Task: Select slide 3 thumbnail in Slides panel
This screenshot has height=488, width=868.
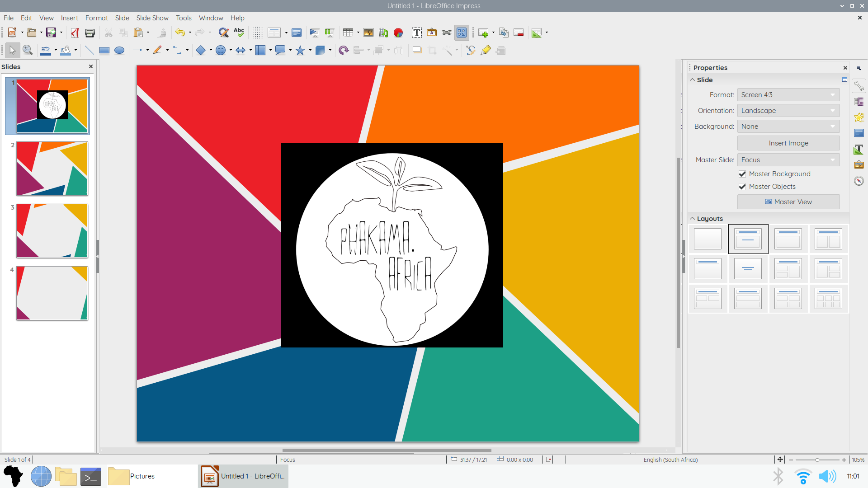Action: pyautogui.click(x=52, y=231)
